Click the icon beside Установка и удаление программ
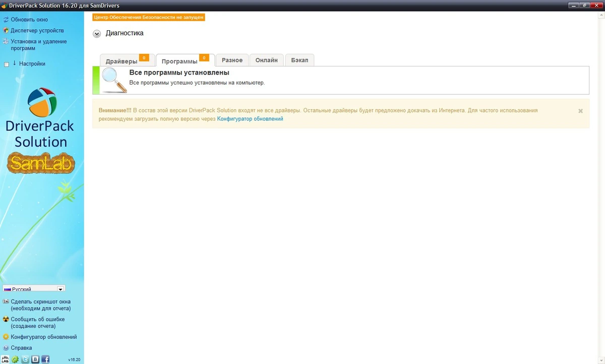605x364 pixels. pyautogui.click(x=6, y=41)
